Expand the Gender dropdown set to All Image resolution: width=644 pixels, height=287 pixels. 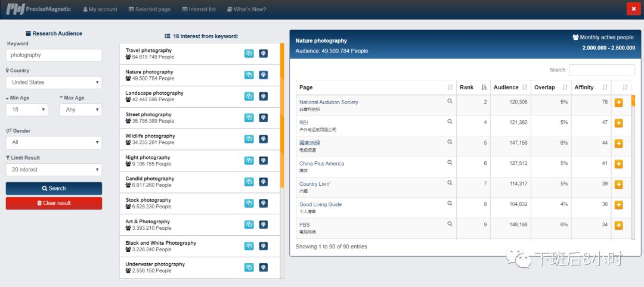[x=54, y=142]
